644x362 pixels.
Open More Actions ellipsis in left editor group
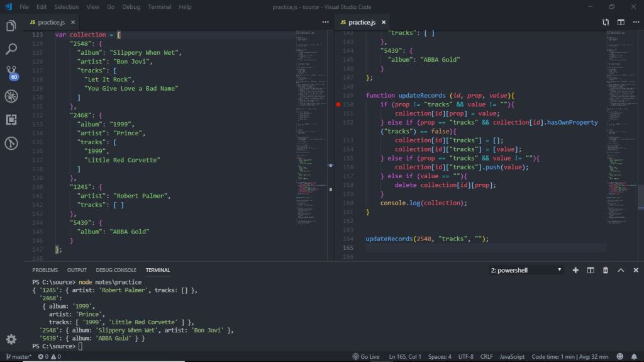(325, 22)
